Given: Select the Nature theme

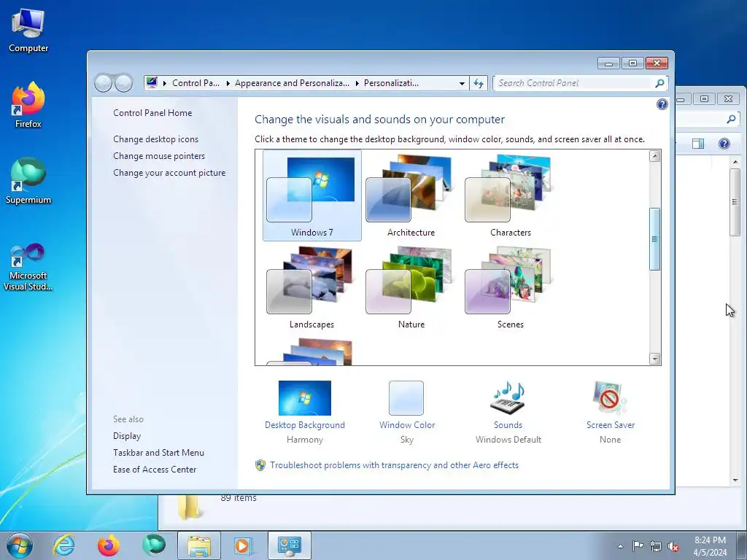Looking at the screenshot, I should (411, 287).
